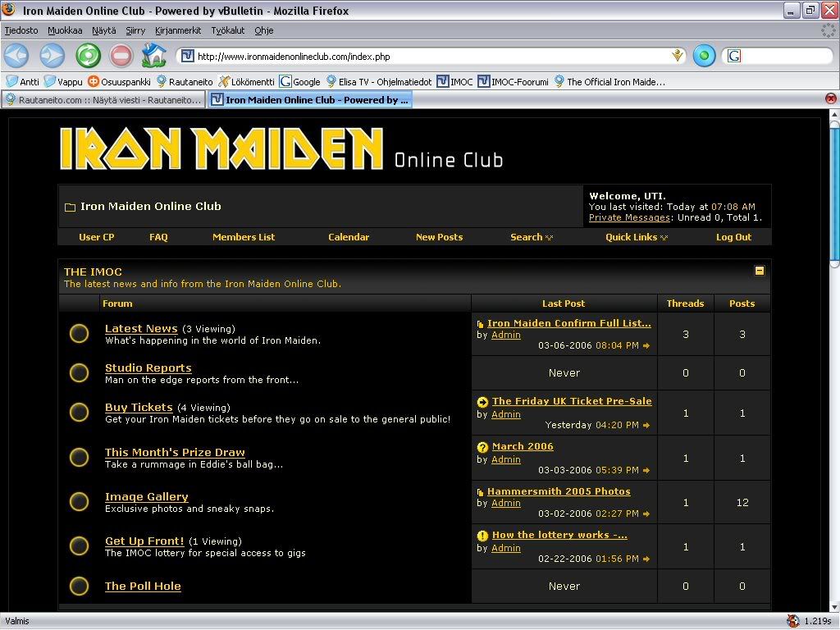Open the Rautaneito bookmark
This screenshot has width=840, height=630.
pos(185,82)
